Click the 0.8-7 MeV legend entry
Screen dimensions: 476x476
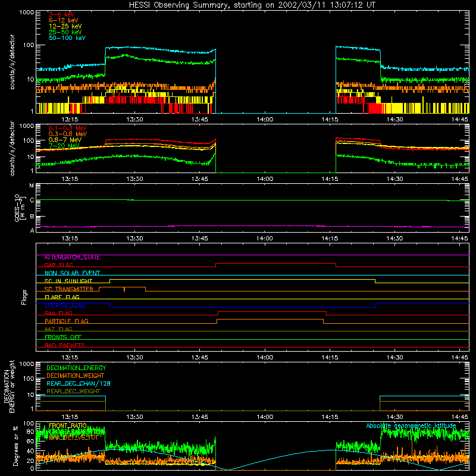65,140
